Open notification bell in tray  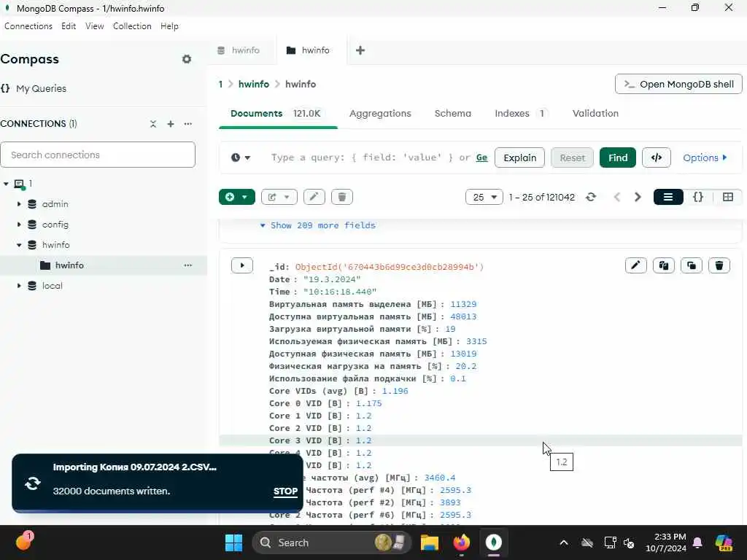697,542
